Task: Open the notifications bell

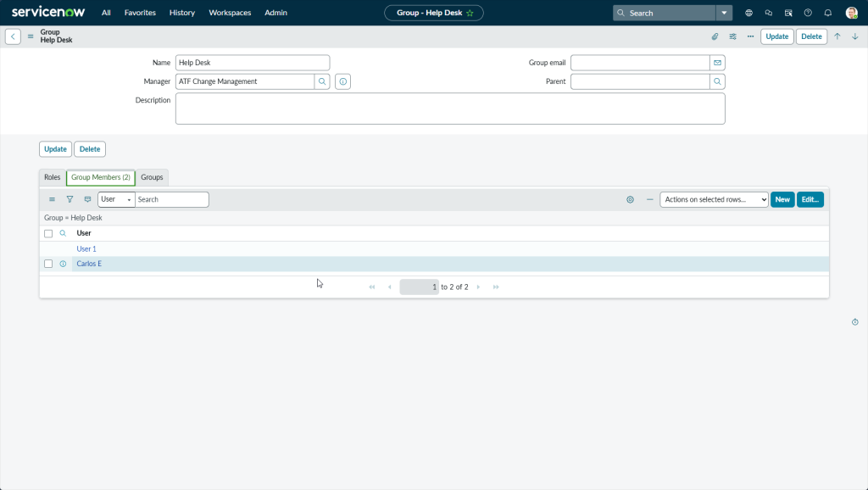Action: coord(828,13)
